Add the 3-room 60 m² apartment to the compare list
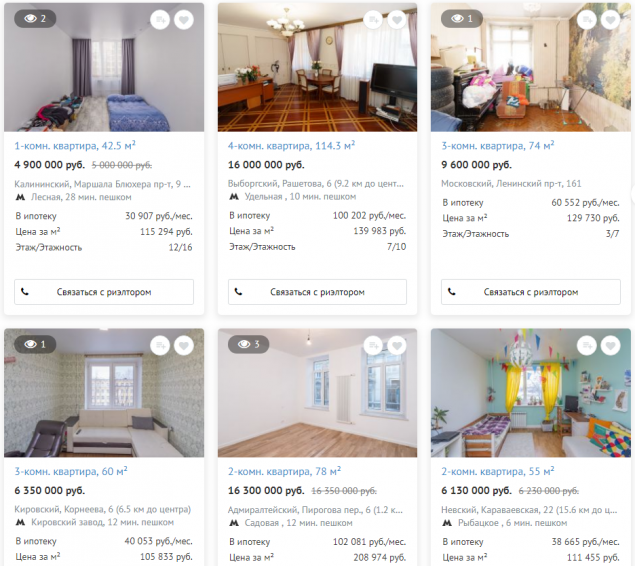 pos(160,346)
